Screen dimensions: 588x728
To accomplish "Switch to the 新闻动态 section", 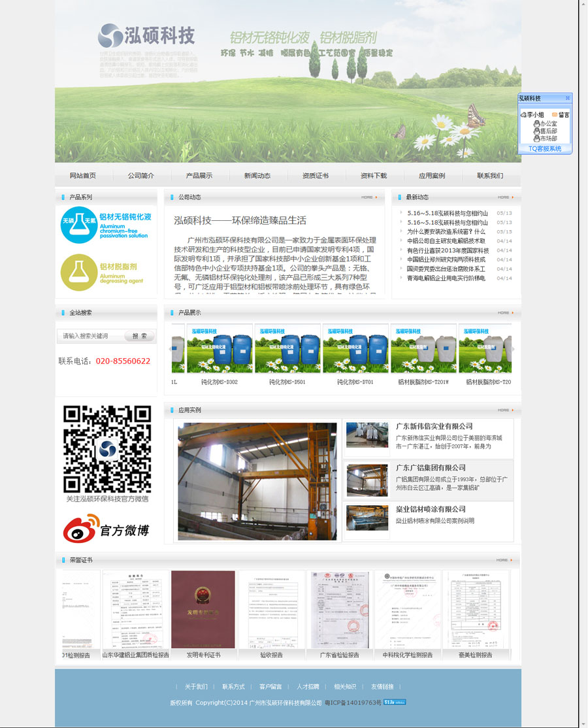I will pyautogui.click(x=256, y=175).
